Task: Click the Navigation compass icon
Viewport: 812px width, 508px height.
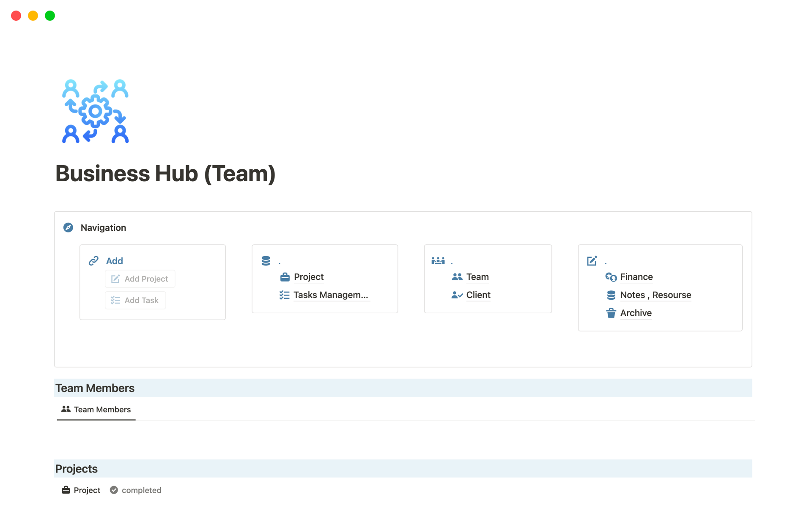Action: [x=68, y=228]
